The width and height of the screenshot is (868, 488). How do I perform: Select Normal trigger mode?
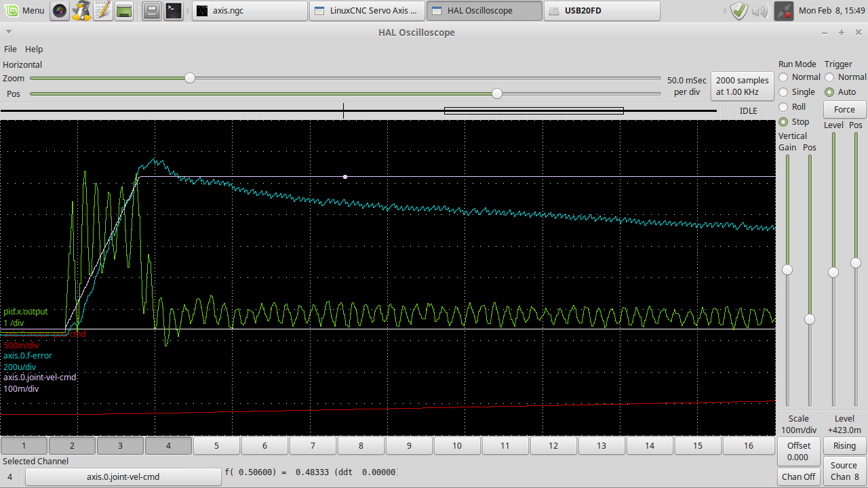(845, 77)
